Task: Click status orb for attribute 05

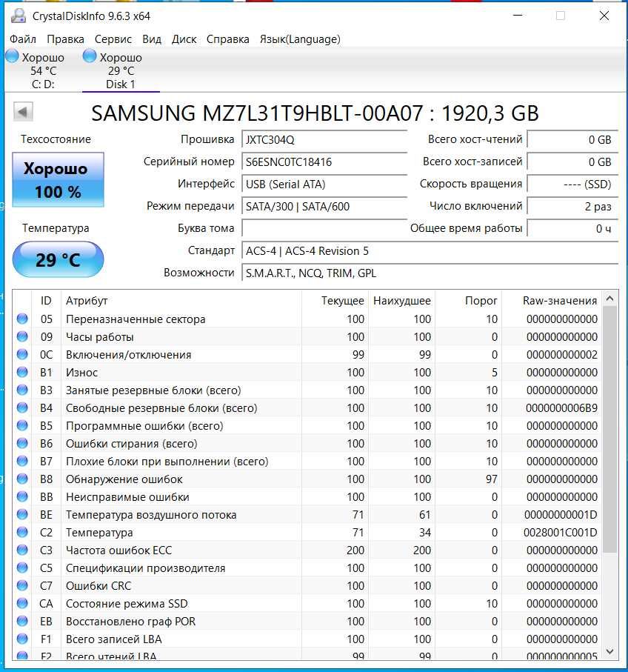Action: [22, 319]
